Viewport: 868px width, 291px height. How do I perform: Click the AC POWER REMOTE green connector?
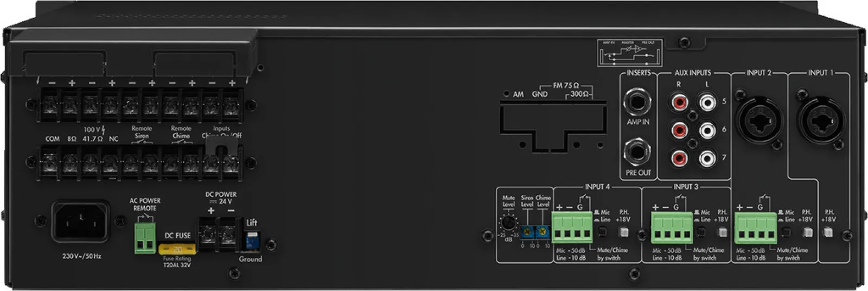coord(145,238)
